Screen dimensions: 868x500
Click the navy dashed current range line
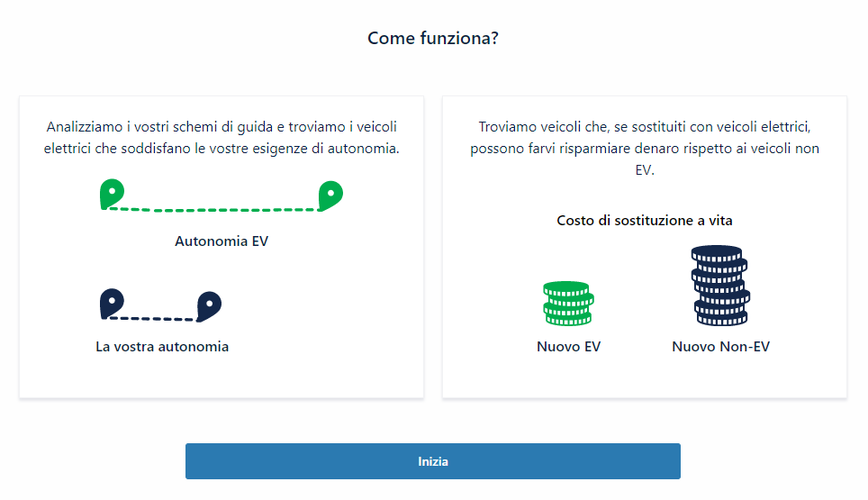[x=159, y=319]
